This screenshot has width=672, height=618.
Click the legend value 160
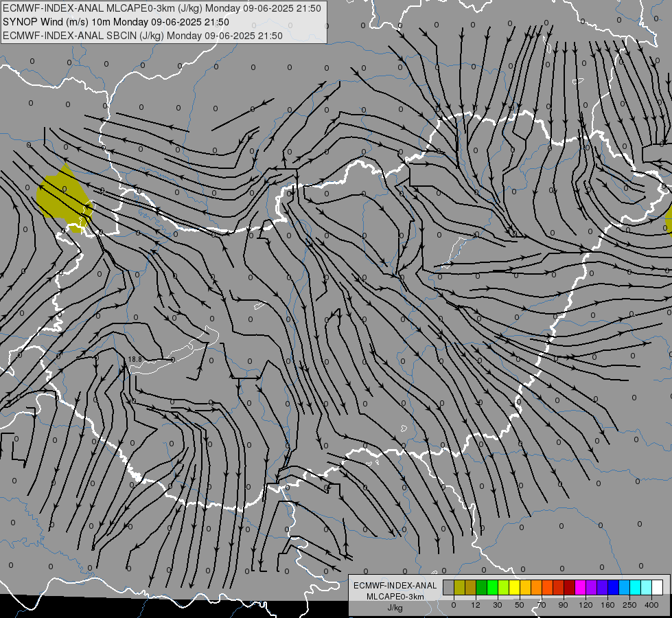click(x=607, y=605)
